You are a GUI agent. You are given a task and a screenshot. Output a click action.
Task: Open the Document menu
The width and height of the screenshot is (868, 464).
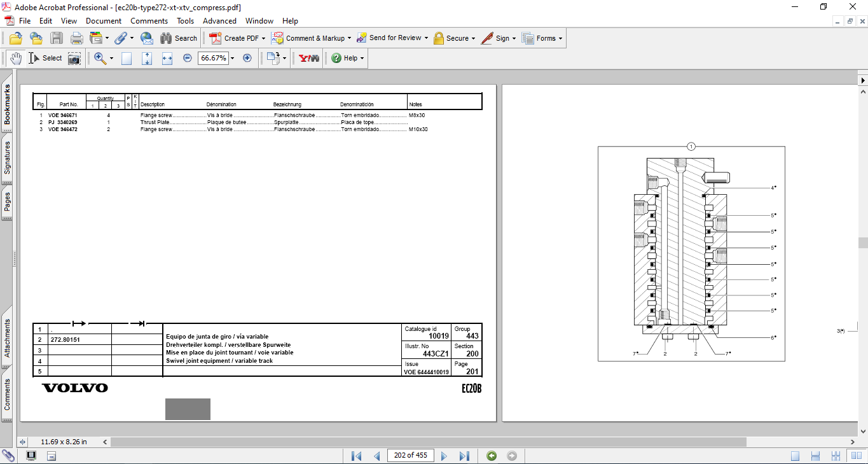(104, 21)
